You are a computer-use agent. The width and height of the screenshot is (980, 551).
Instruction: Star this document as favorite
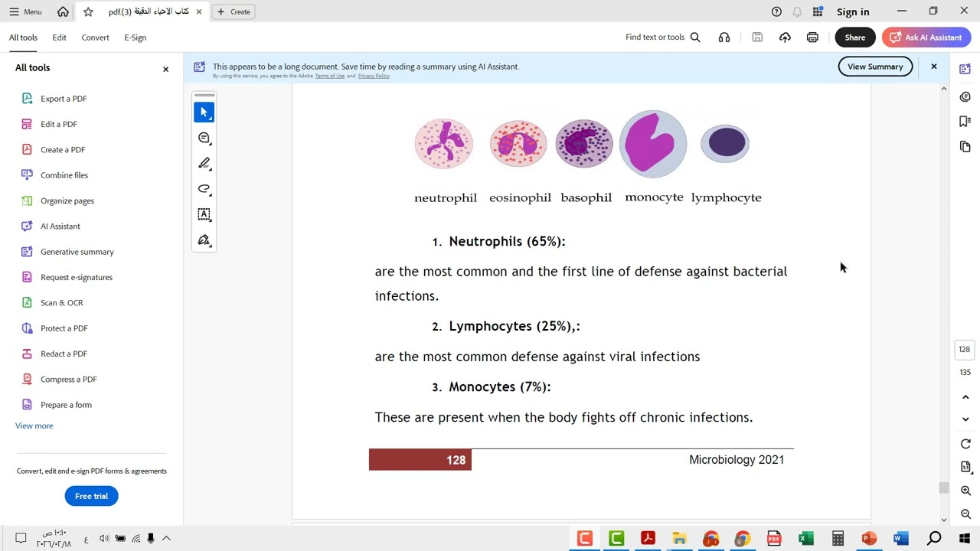(88, 11)
